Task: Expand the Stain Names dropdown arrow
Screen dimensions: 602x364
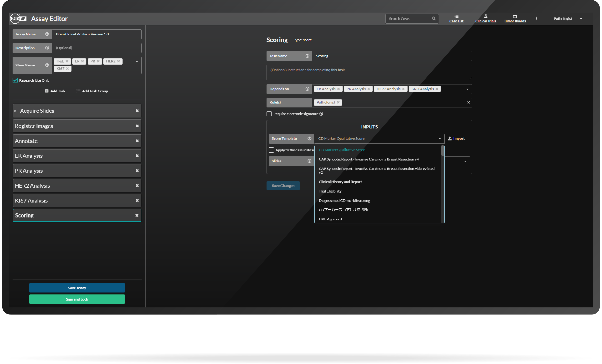Action: 137,62
